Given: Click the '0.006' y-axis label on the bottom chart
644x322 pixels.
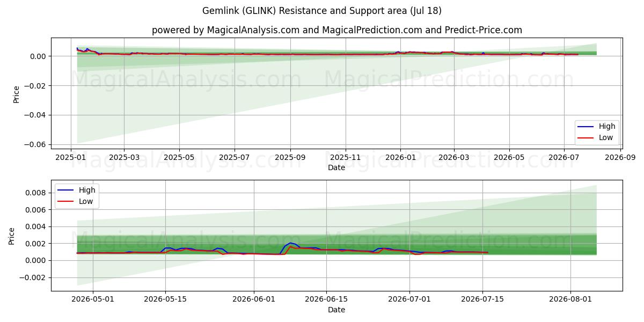Looking at the screenshot, I should click(36, 210).
